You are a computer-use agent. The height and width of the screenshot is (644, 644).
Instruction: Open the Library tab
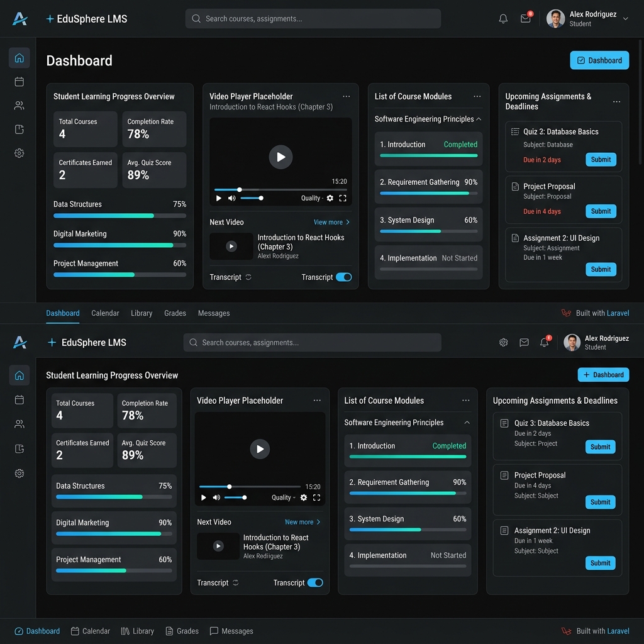click(142, 313)
